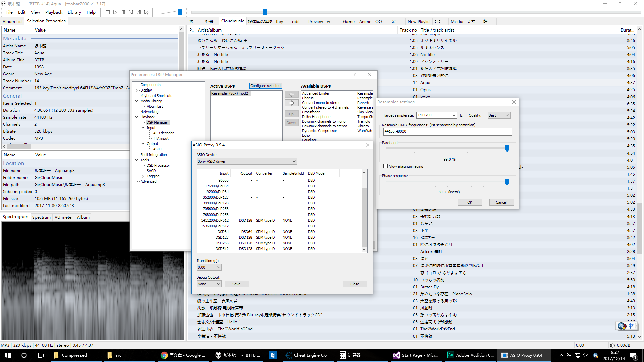Expand the Display tree node
Image resolution: width=644 pixels, height=362 pixels.
point(137,90)
